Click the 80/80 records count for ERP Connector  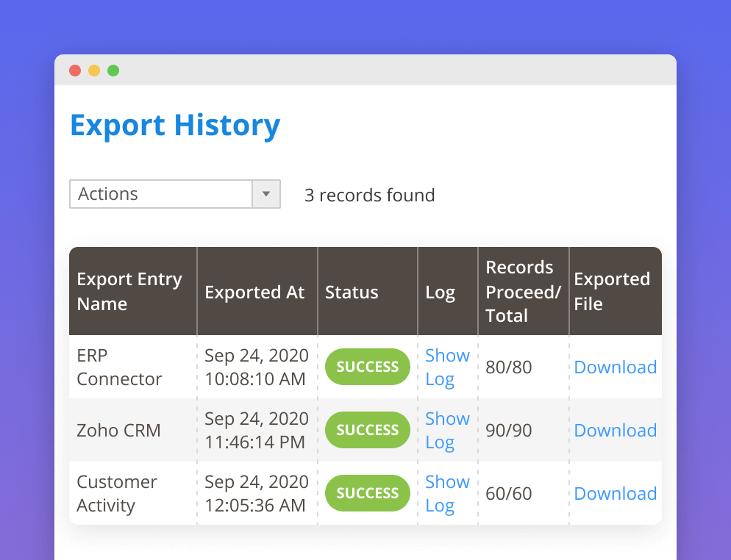coord(508,367)
